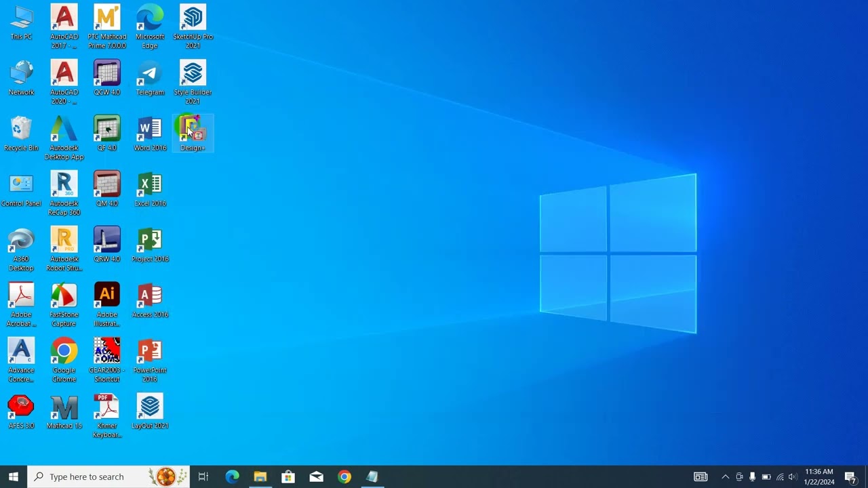This screenshot has height=488, width=868.
Task: Select the FastStone Capture shortcut
Action: [x=64, y=305]
